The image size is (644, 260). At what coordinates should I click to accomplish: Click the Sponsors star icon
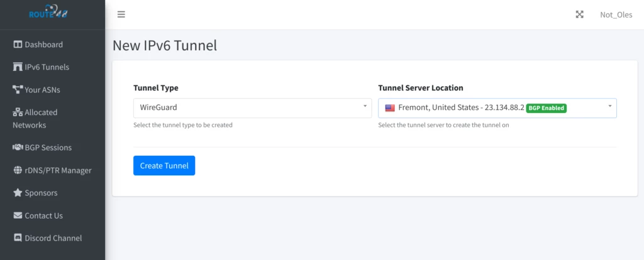(18, 193)
